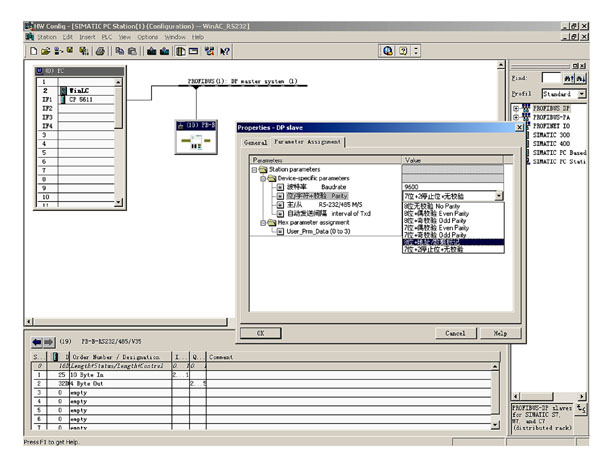
Task: Select the Parameter Assignment tab
Action: tap(307, 142)
